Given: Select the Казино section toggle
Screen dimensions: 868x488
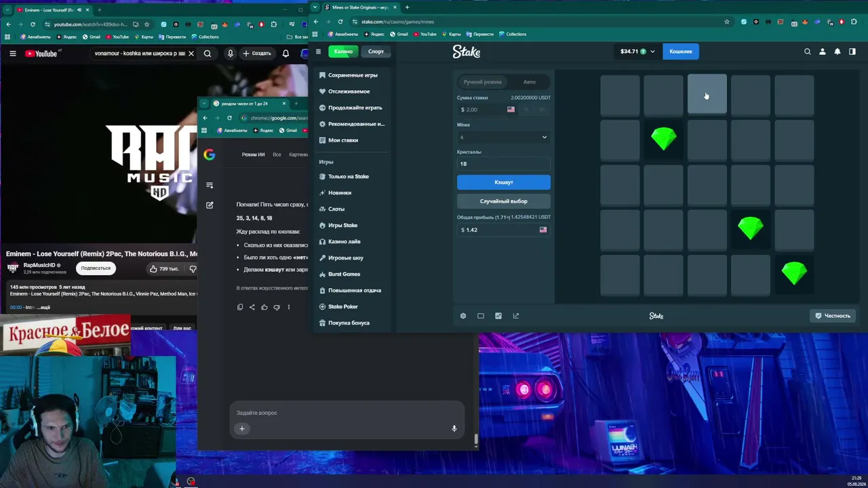Looking at the screenshot, I should (343, 52).
